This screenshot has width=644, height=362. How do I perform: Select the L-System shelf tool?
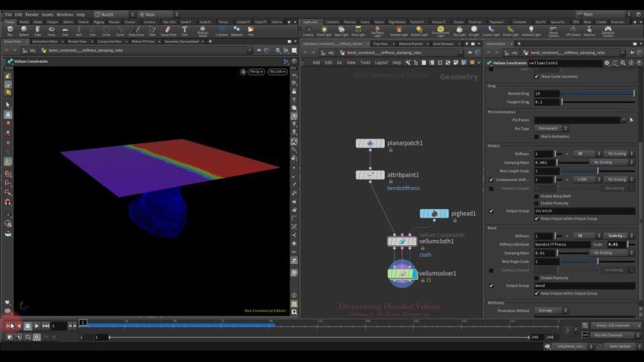(x=222, y=31)
